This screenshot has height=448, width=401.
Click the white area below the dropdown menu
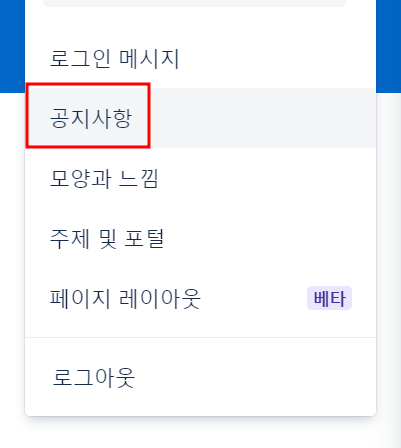(200, 433)
